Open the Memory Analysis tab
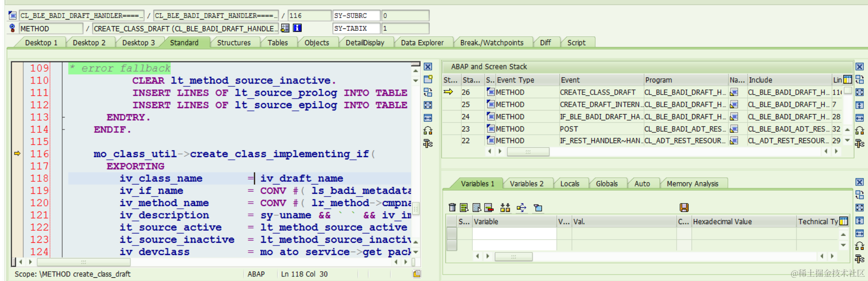The image size is (868, 281). pos(692,184)
